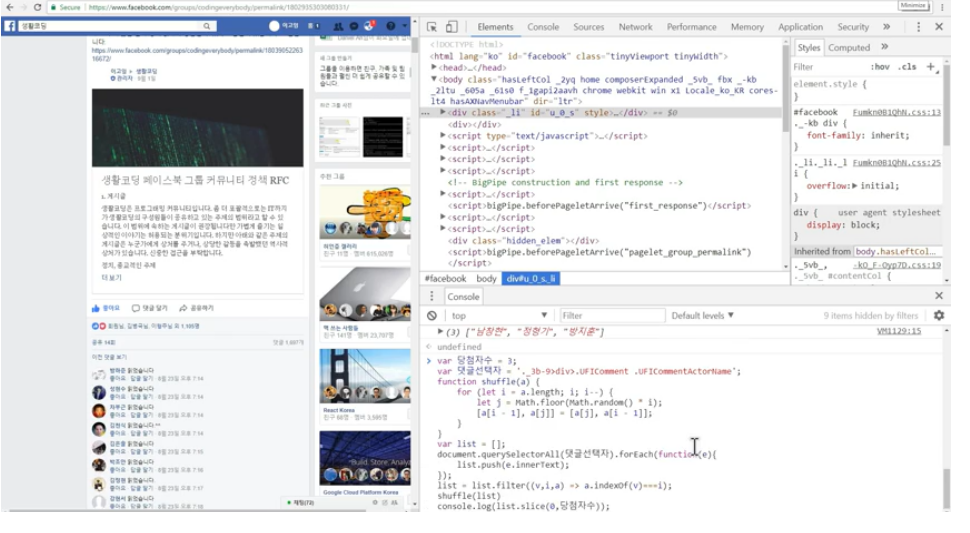
Task: Clear console with the clear icon
Action: click(x=432, y=315)
